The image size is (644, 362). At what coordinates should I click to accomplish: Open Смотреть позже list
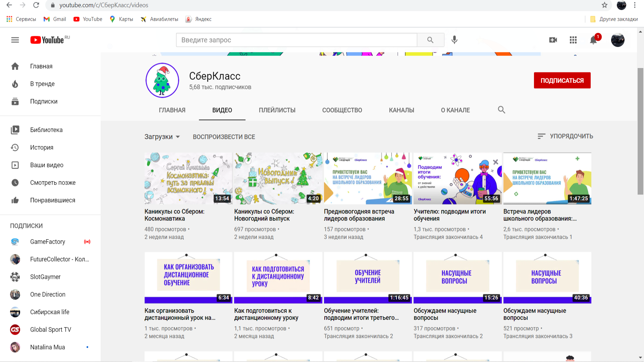coord(50,183)
